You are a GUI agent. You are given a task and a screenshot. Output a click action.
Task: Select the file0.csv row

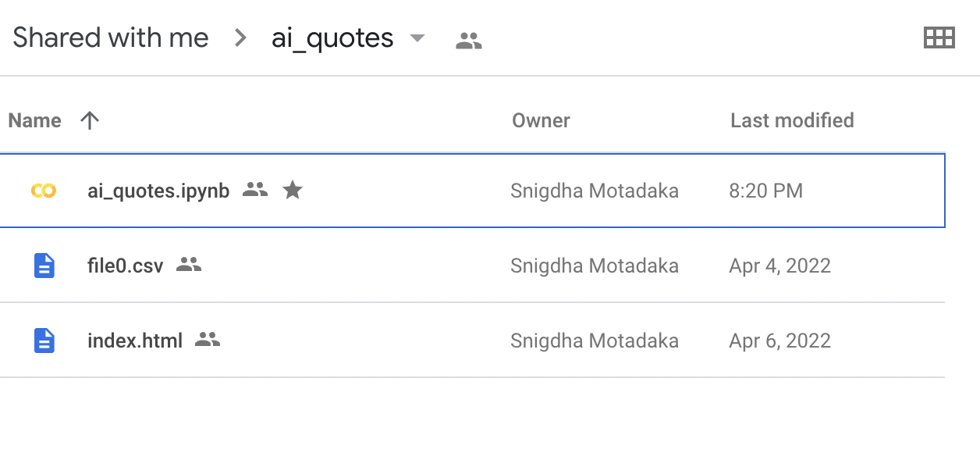(390, 266)
